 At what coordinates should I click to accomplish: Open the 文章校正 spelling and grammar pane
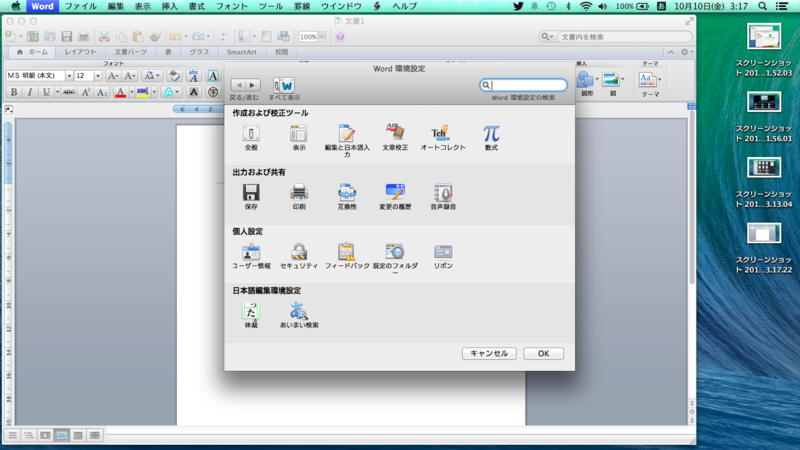(x=395, y=137)
